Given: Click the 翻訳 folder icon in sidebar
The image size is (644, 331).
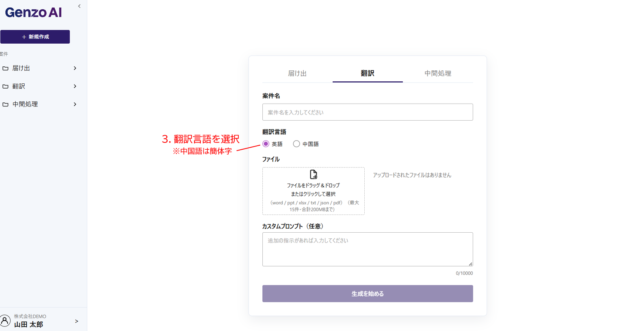Looking at the screenshot, I should tap(5, 86).
